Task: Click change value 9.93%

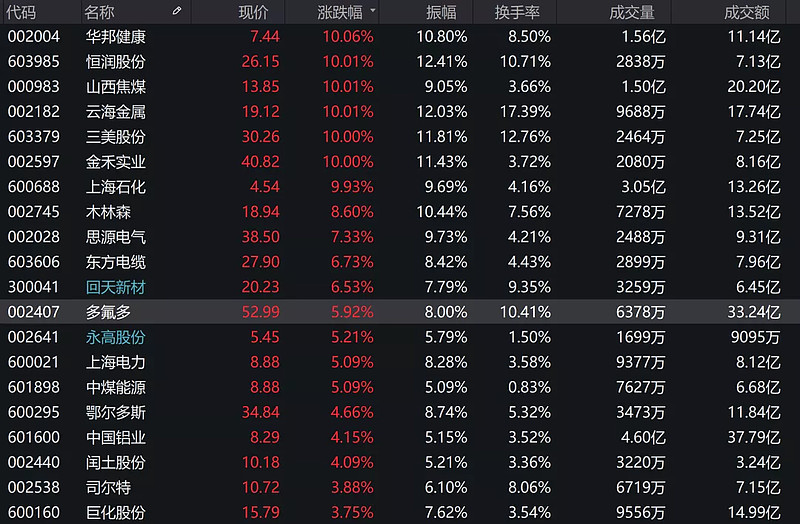Action: pos(352,187)
